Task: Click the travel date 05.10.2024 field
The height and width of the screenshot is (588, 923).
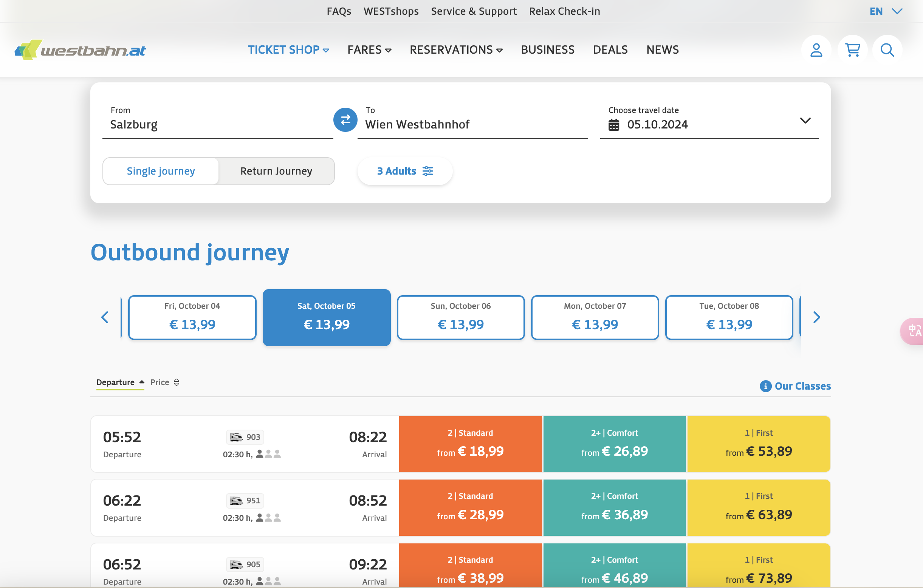Action: [709, 121]
